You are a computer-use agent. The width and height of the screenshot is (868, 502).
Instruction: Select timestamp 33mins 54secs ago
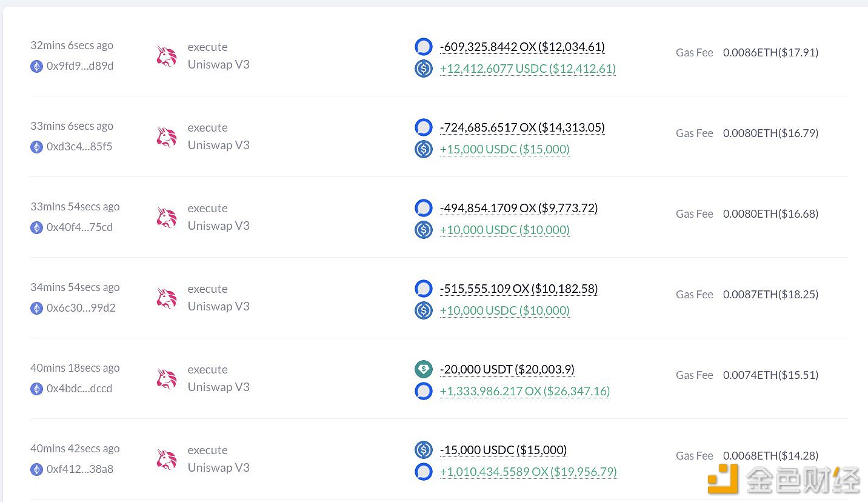(75, 207)
